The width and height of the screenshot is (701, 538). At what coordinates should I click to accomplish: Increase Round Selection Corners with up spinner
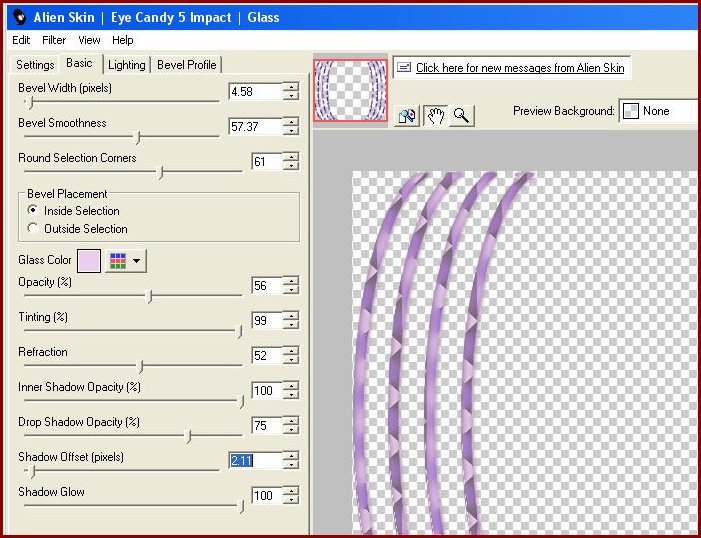[x=291, y=157]
